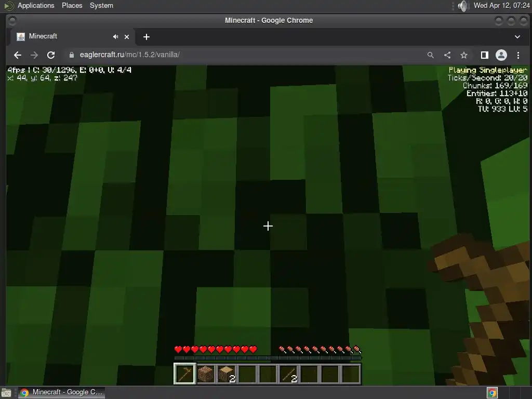This screenshot has width=532, height=399.
Task: Click the window menu button in title bar
Action: click(12, 21)
